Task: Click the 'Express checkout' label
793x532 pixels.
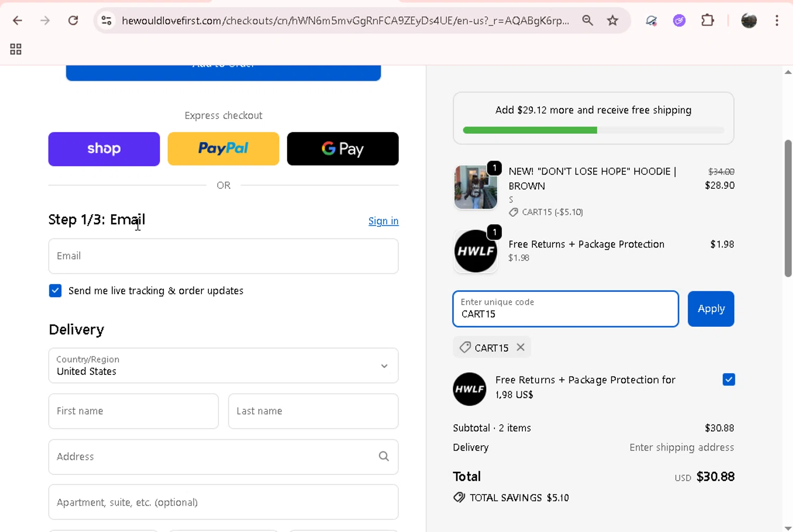Action: pos(223,115)
